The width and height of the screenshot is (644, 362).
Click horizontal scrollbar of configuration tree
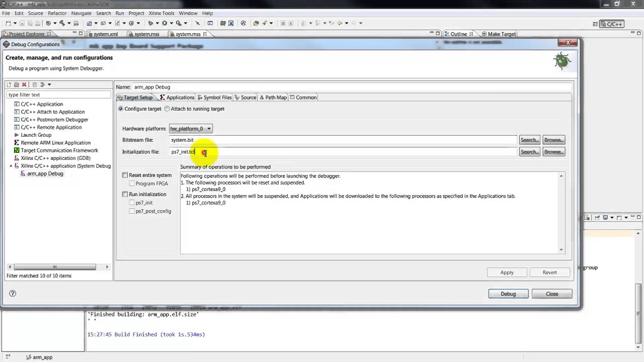55,267
